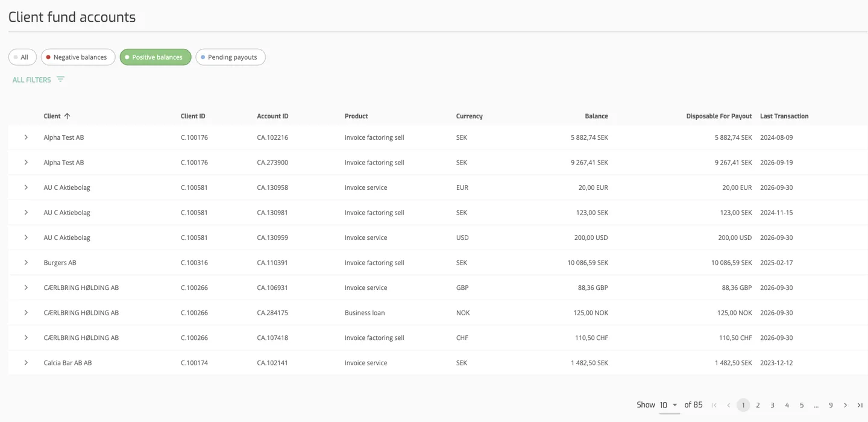The height and width of the screenshot is (422, 868).
Task: Select current page 1 button
Action: tap(743, 405)
